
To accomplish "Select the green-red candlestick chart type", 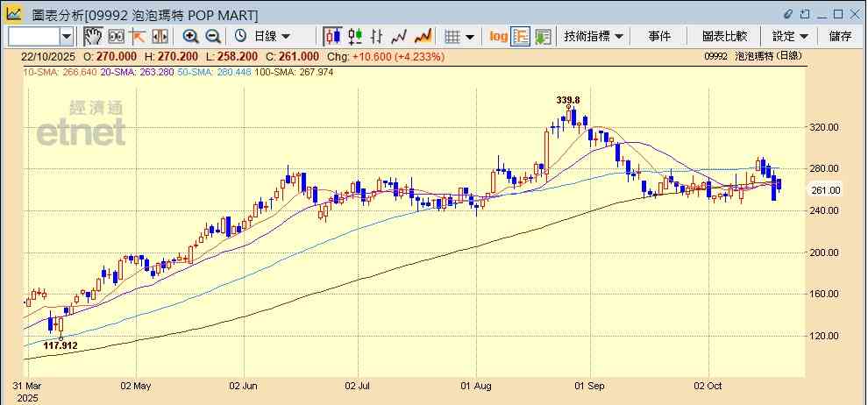I will click(355, 36).
